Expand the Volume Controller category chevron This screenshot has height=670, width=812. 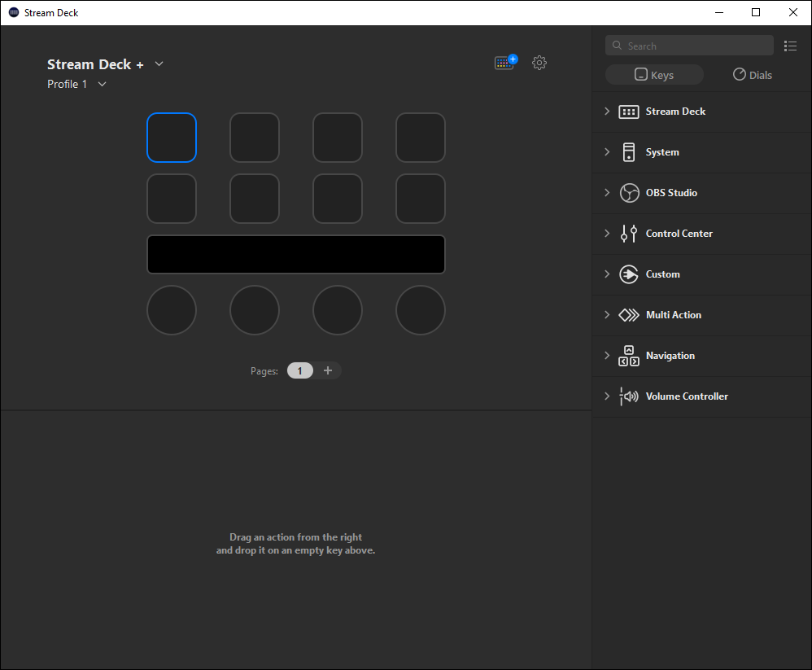(607, 396)
